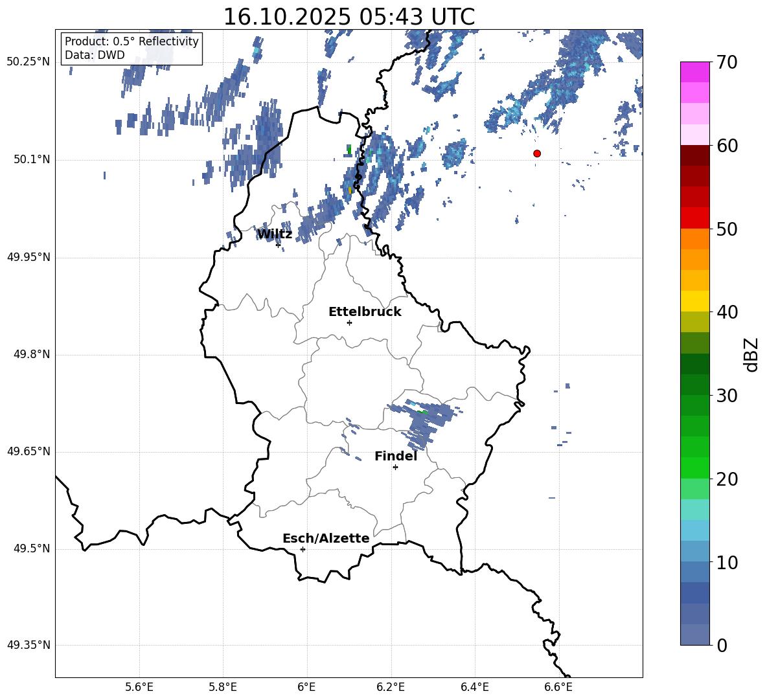767x700 pixels.
Task: Click the 6.2°E longitude label
Action: (391, 687)
